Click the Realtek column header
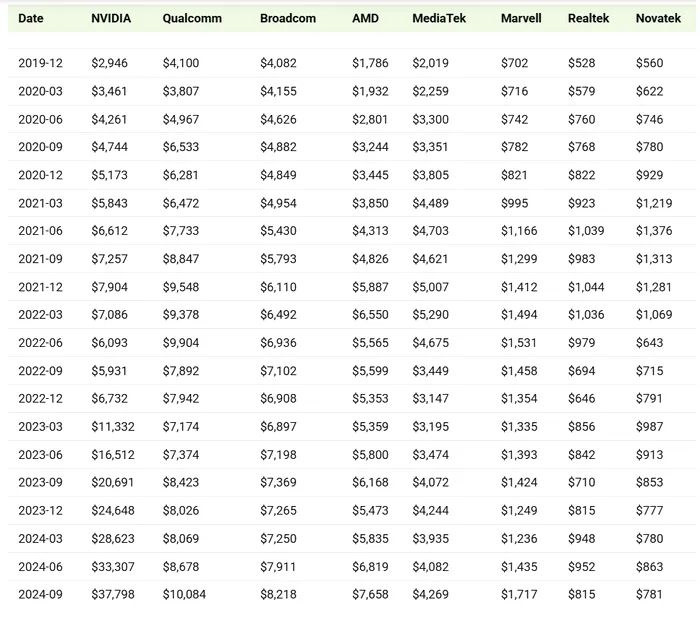 point(588,18)
